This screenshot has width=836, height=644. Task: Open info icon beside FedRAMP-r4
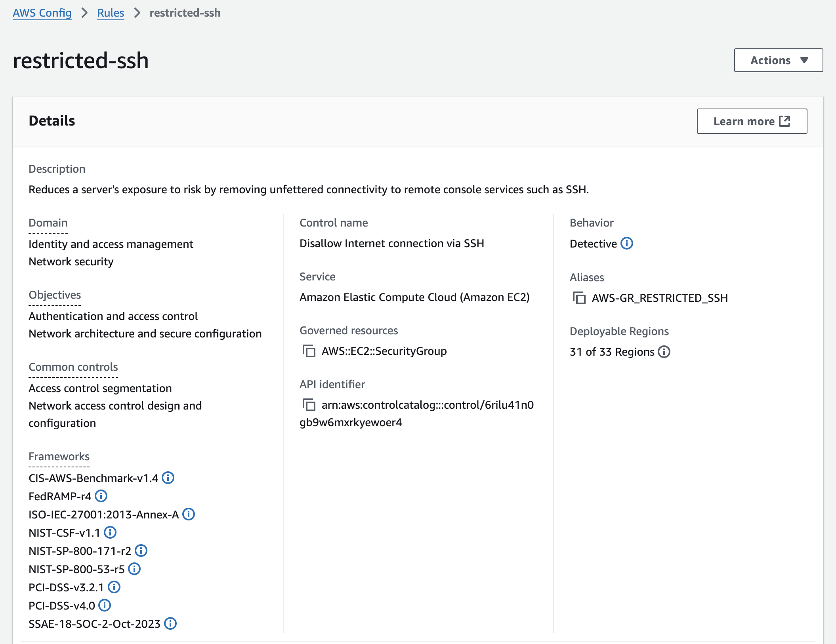click(101, 496)
